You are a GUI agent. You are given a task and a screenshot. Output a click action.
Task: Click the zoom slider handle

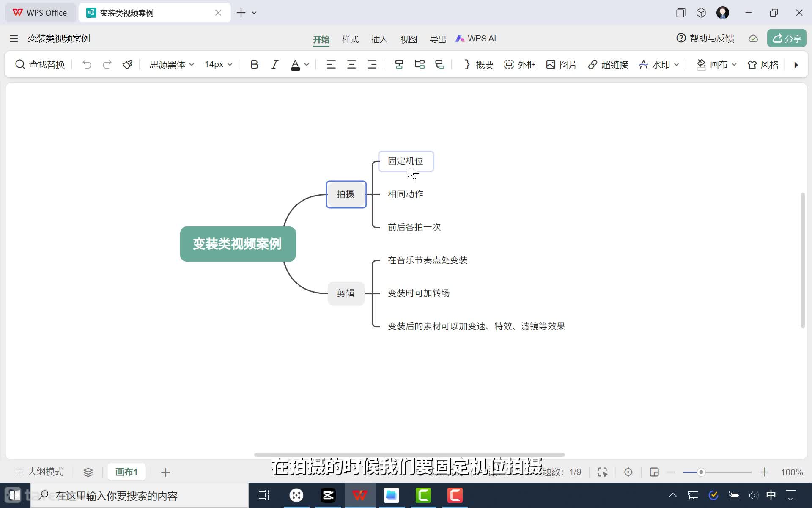click(701, 472)
